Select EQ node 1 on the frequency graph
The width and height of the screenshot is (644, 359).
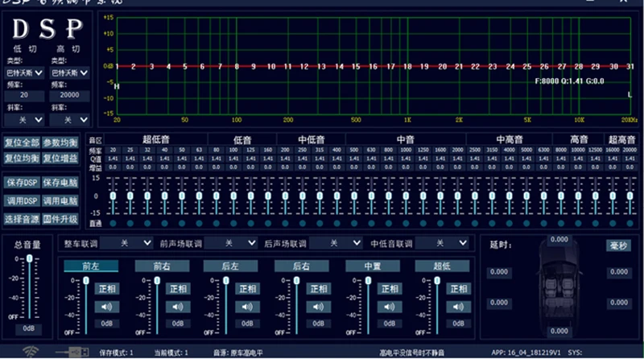(117, 66)
